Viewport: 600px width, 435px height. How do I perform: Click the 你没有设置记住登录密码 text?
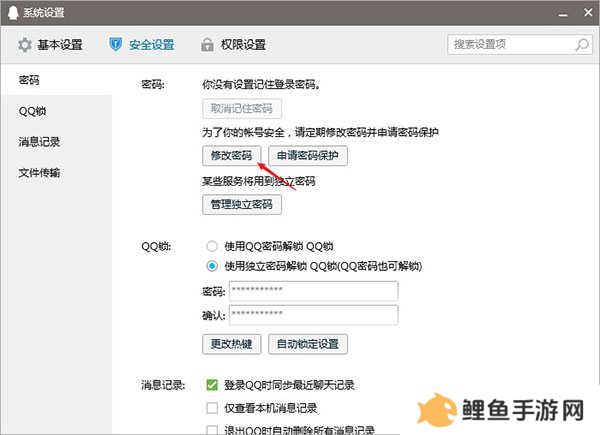[261, 84]
